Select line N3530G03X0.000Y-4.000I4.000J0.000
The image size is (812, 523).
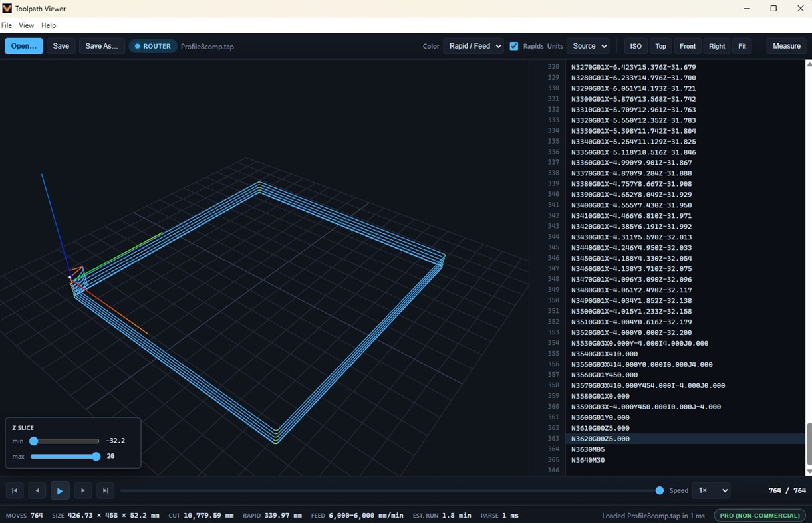[685, 343]
